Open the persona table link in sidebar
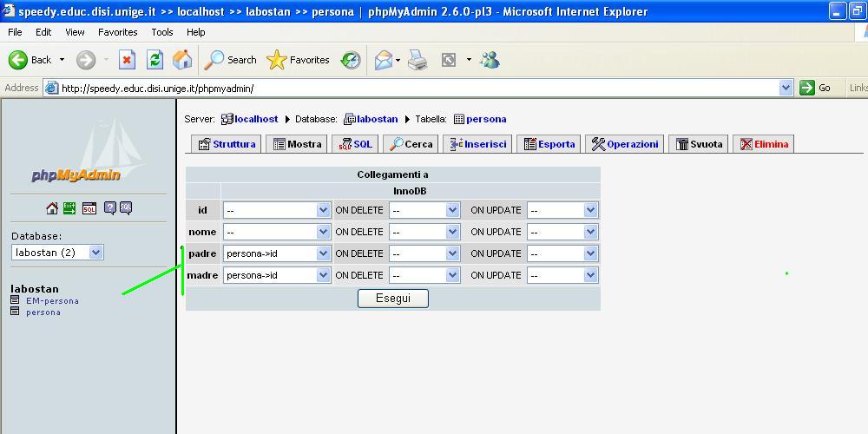Image resolution: width=868 pixels, height=434 pixels. [43, 312]
